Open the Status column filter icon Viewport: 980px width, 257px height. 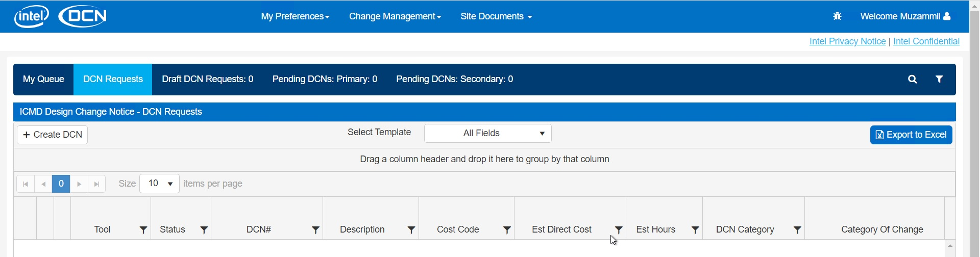coord(204,230)
